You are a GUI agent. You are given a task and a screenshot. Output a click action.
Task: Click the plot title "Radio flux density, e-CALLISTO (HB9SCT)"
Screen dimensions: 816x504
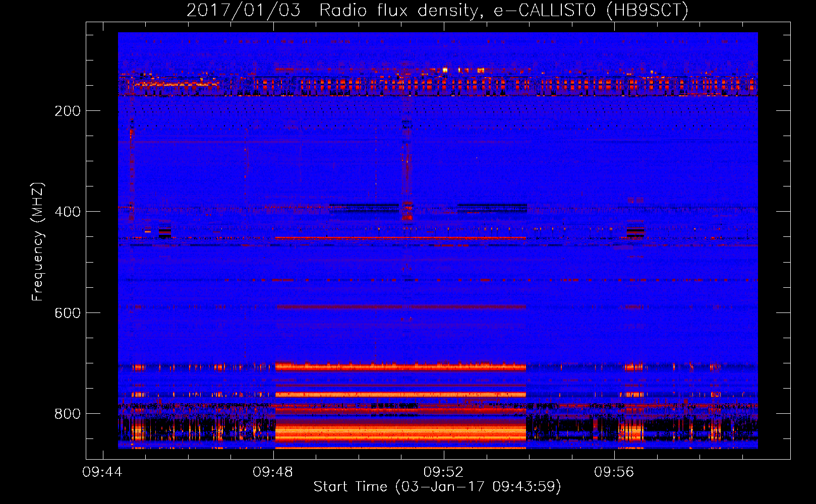point(504,10)
